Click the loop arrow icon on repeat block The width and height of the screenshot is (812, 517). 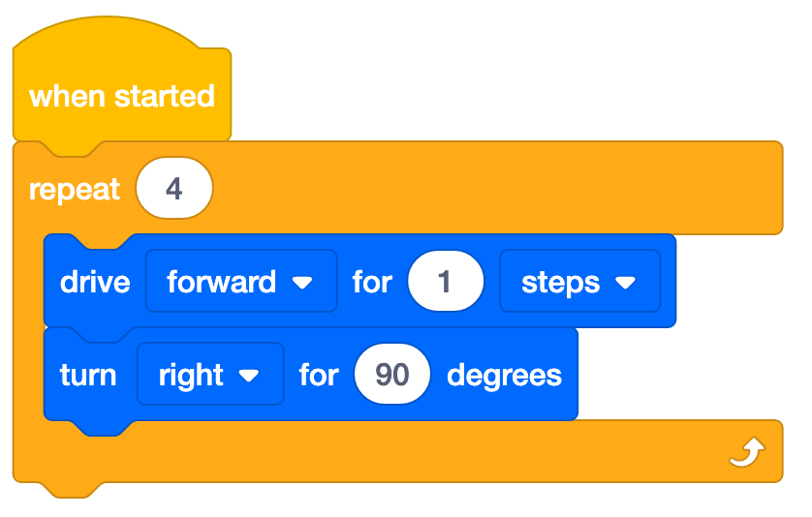(x=747, y=451)
